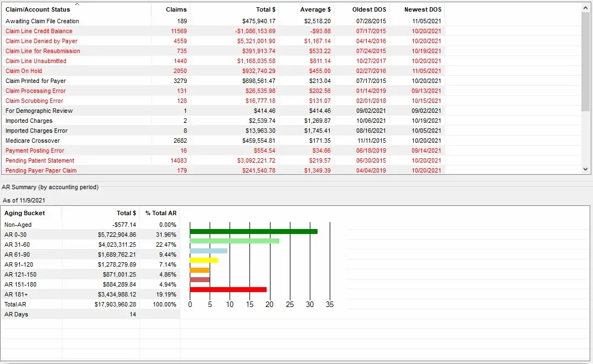Open the Claim On Hold status row
The image size is (593, 364).
pyautogui.click(x=23, y=71)
